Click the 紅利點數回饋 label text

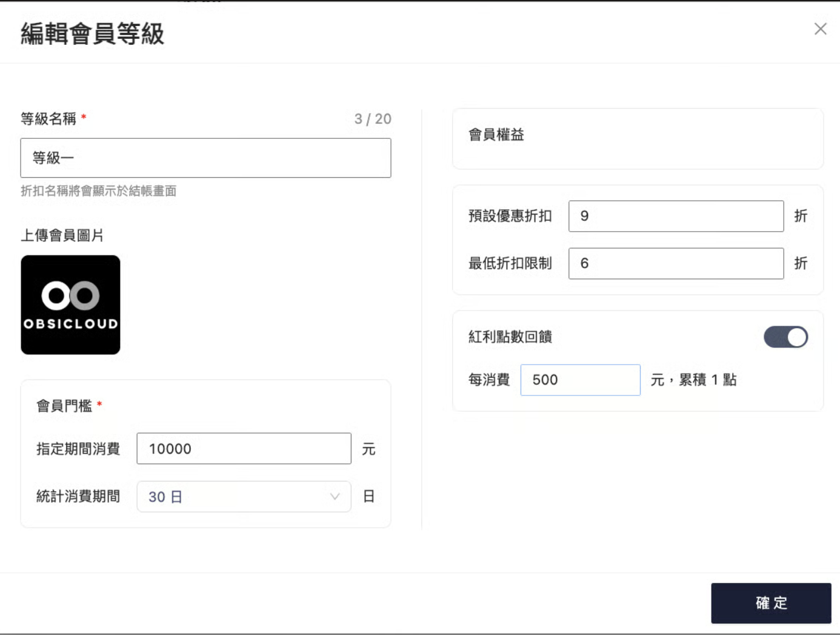pos(510,337)
